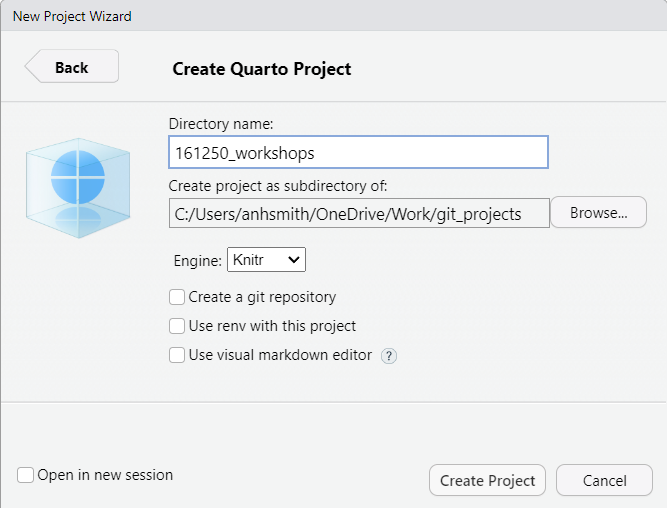Click the Create project as subdirectory label

tap(278, 186)
